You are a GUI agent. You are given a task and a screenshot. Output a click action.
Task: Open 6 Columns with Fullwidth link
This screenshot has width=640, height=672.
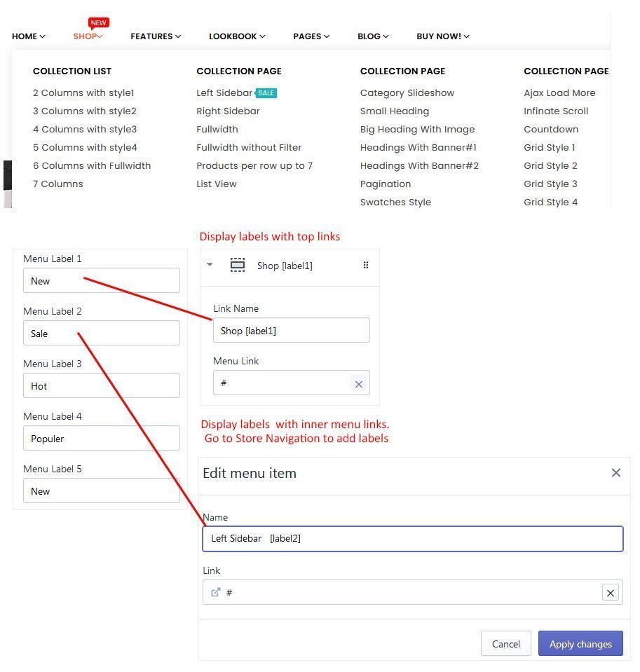(92, 165)
